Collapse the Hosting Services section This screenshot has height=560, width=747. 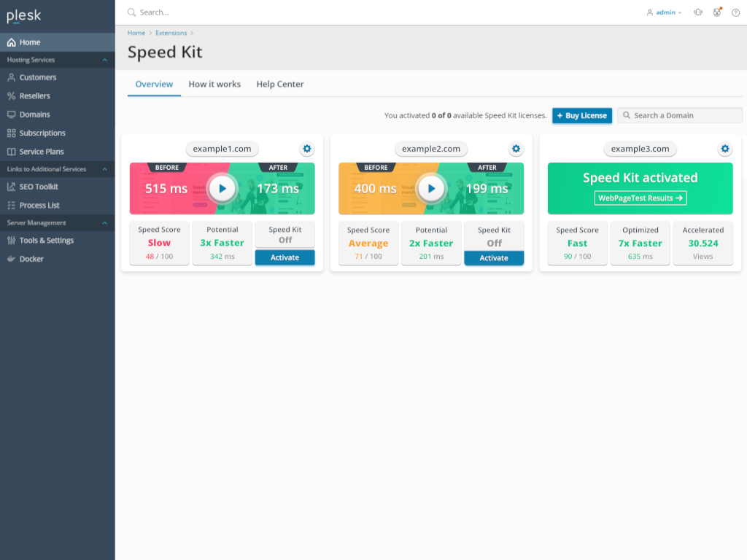104,60
